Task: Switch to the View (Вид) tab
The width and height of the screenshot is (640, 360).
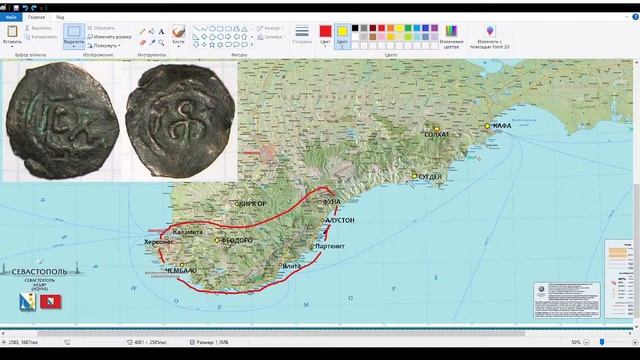Action: (60, 17)
